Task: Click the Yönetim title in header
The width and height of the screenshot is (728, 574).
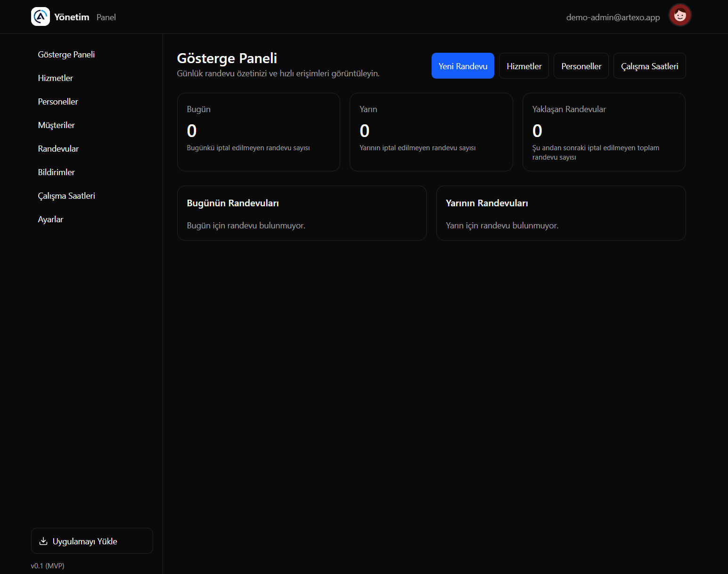Action: coord(72,17)
